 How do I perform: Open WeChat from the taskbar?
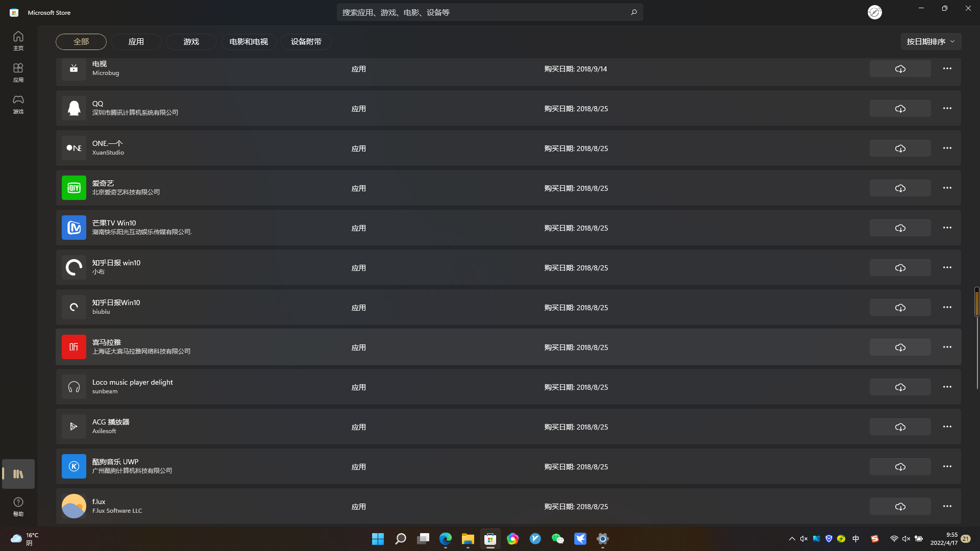[557, 539]
